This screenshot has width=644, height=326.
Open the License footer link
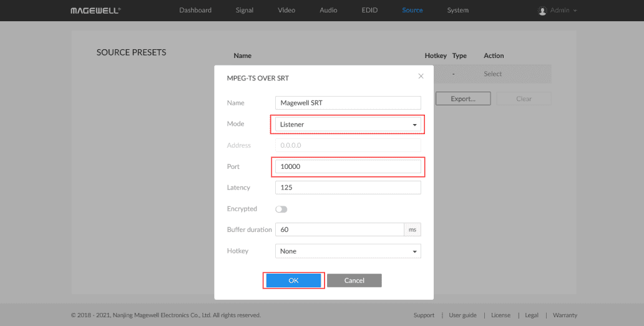[500, 315]
